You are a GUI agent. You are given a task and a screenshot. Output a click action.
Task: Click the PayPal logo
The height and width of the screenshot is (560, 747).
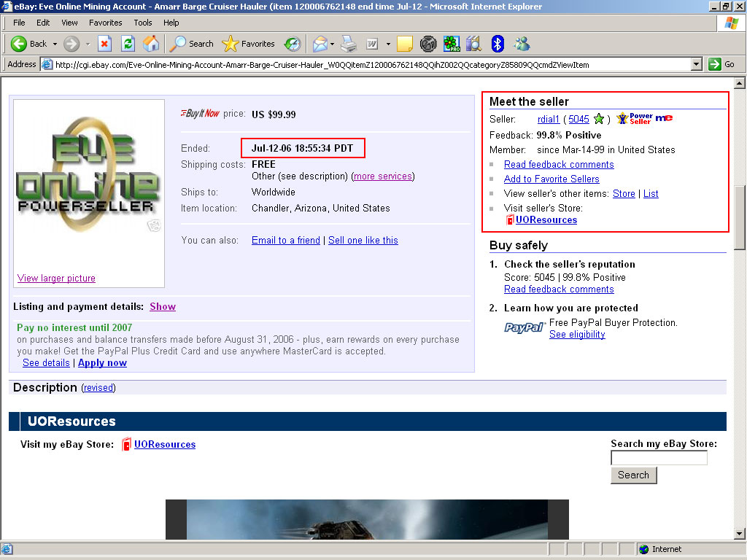pos(524,327)
